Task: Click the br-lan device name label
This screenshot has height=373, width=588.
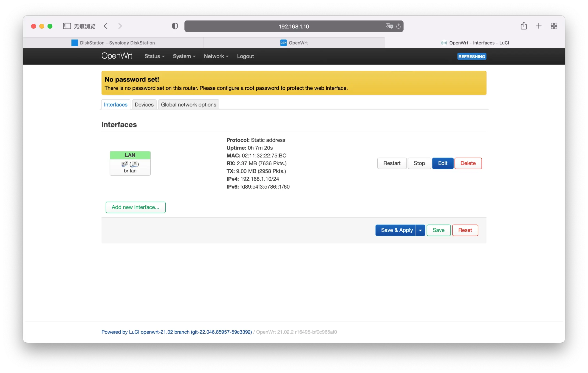Action: click(130, 171)
